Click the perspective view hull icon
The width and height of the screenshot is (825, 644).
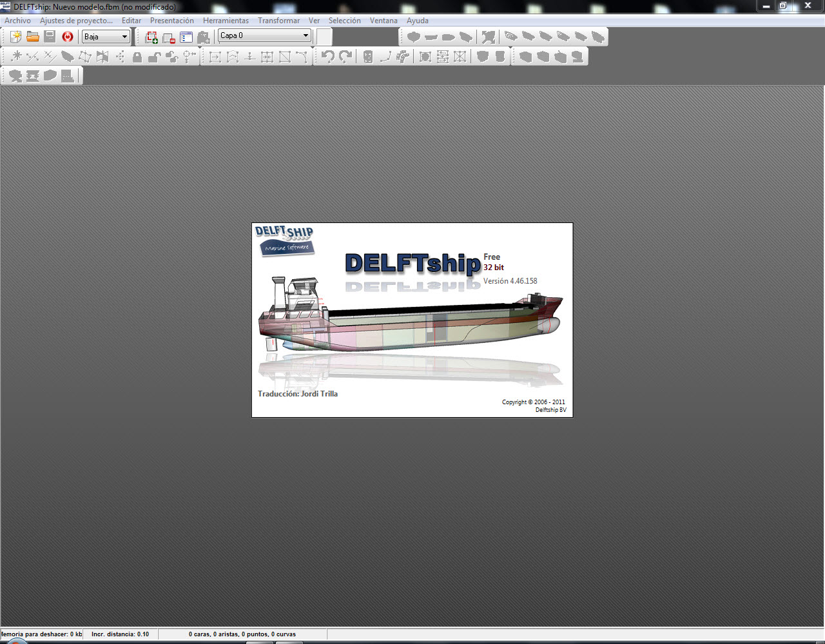tap(466, 37)
